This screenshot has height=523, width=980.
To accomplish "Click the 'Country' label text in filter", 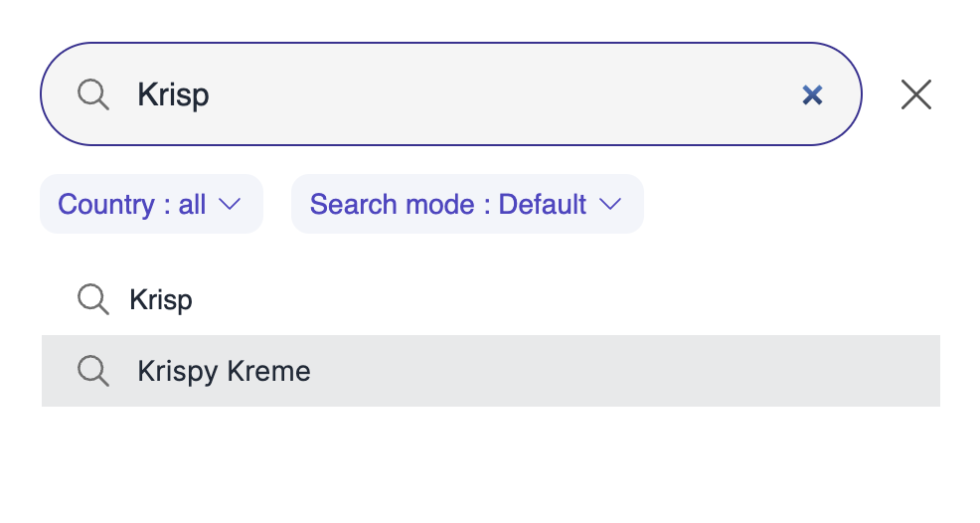I will 105,205.
